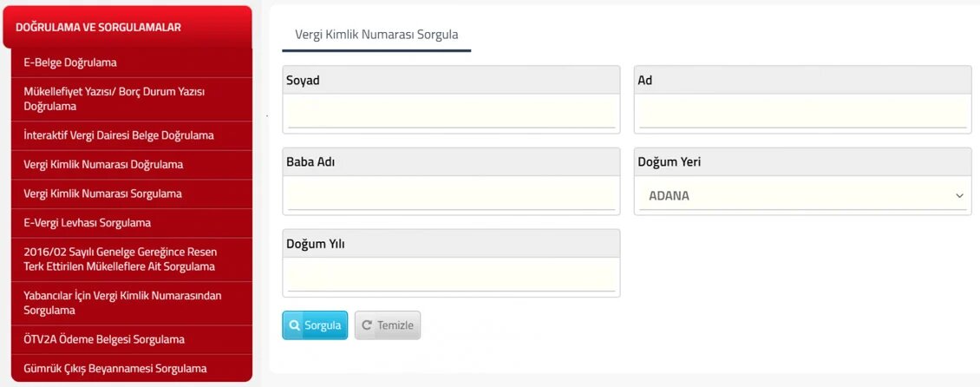Expand the Doğum Yeri dropdown arrow
The image size is (980, 387).
pyautogui.click(x=959, y=196)
